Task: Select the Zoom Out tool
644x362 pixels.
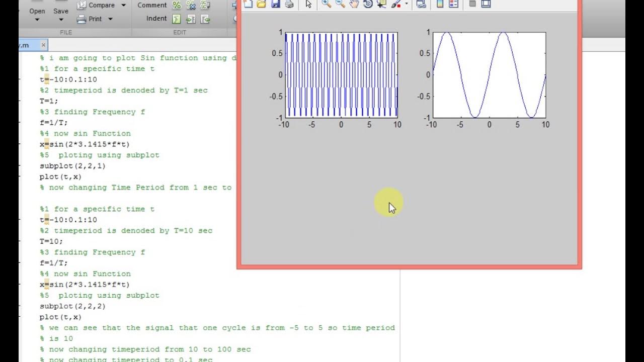Action: [x=340, y=4]
